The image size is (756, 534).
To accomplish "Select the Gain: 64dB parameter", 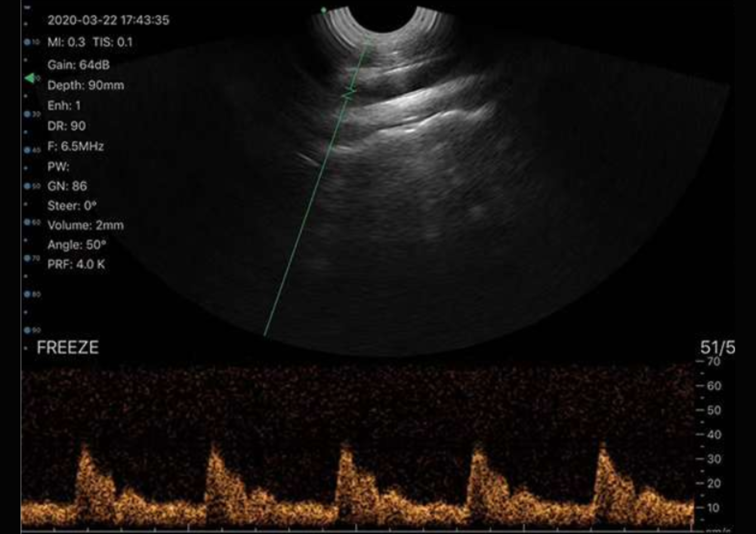I will tap(78, 65).
